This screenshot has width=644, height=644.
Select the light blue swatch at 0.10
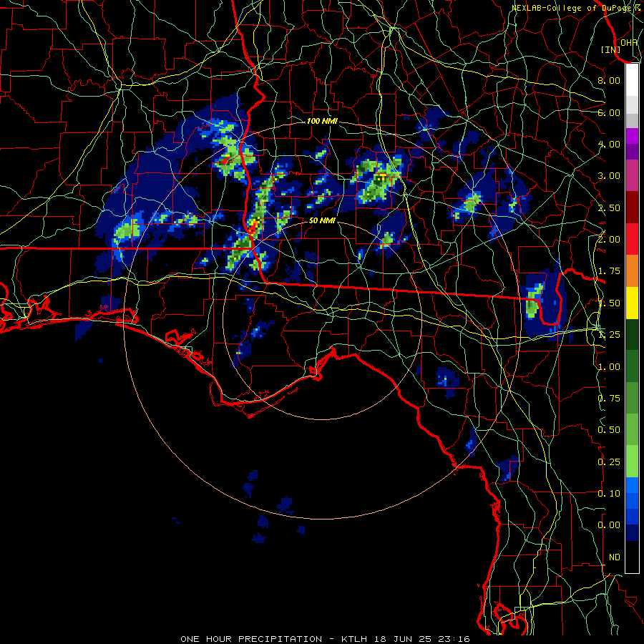632,485
